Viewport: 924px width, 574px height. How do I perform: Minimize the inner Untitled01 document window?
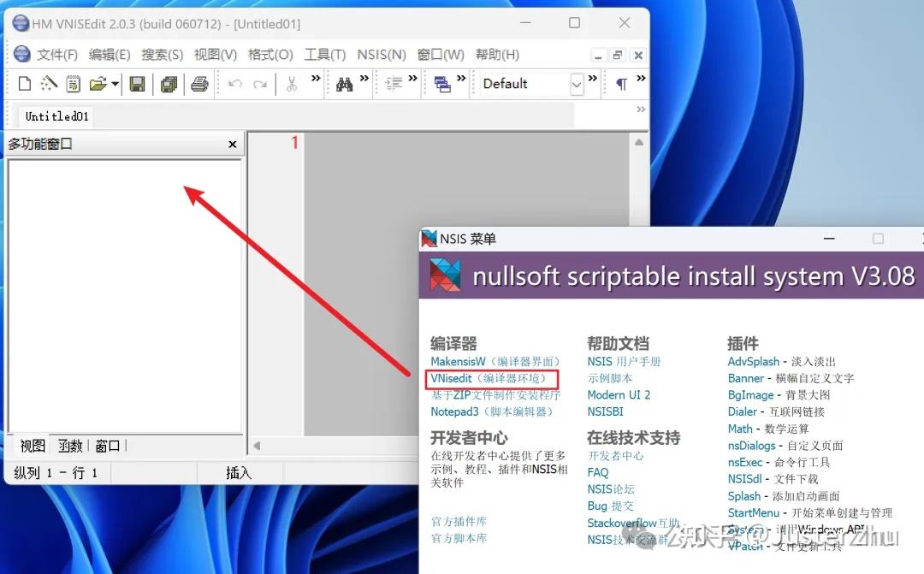[598, 55]
